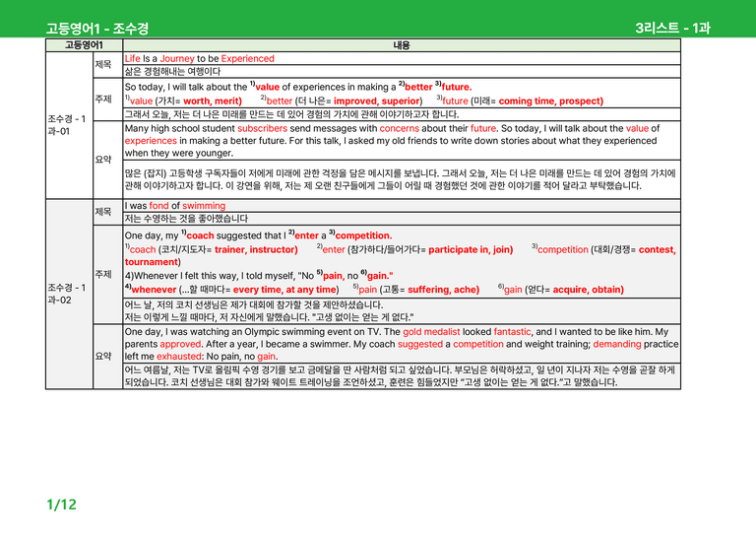Click the red words suffering, ache
This screenshot has width=756, height=535.
443,290
